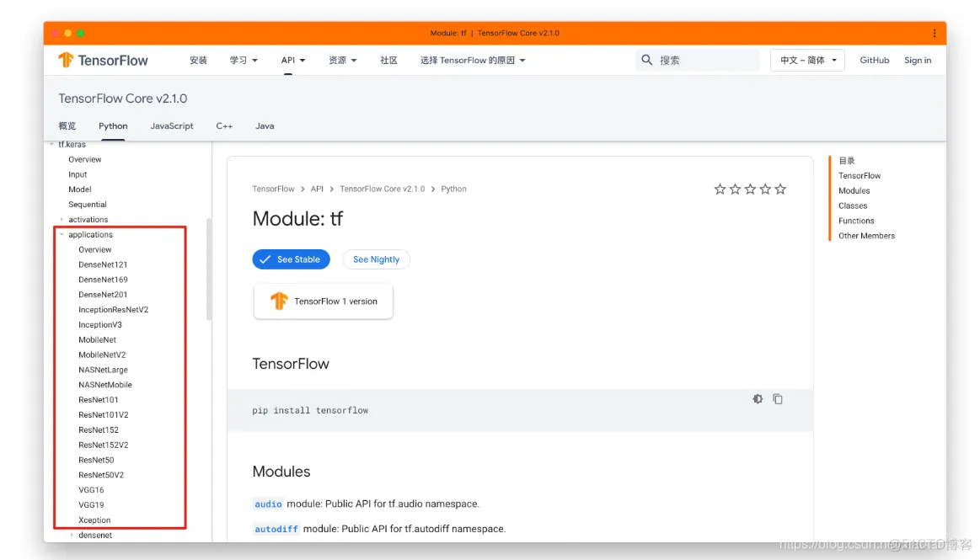Click the sidebar vertical scrollbar
This screenshot has width=980, height=560.
[x=209, y=269]
